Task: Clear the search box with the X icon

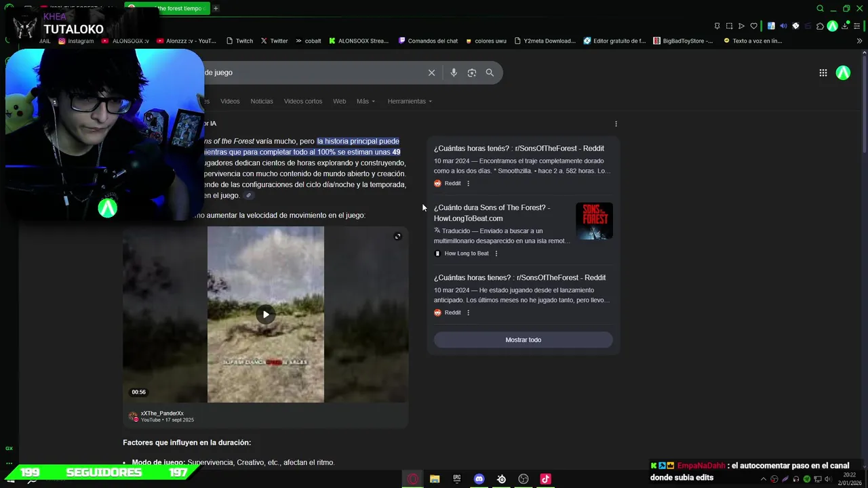Action: 431,73
